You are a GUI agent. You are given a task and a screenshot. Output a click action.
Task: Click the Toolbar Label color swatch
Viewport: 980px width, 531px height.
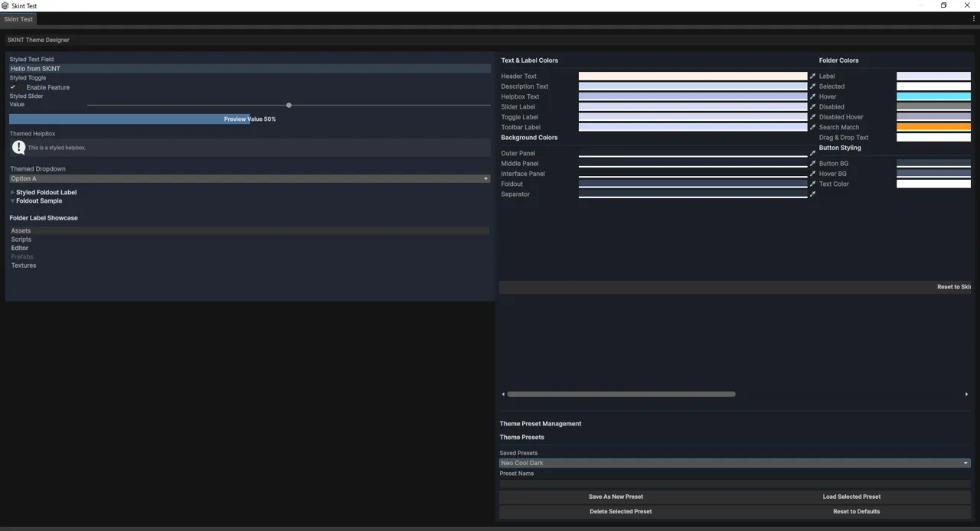pos(693,127)
